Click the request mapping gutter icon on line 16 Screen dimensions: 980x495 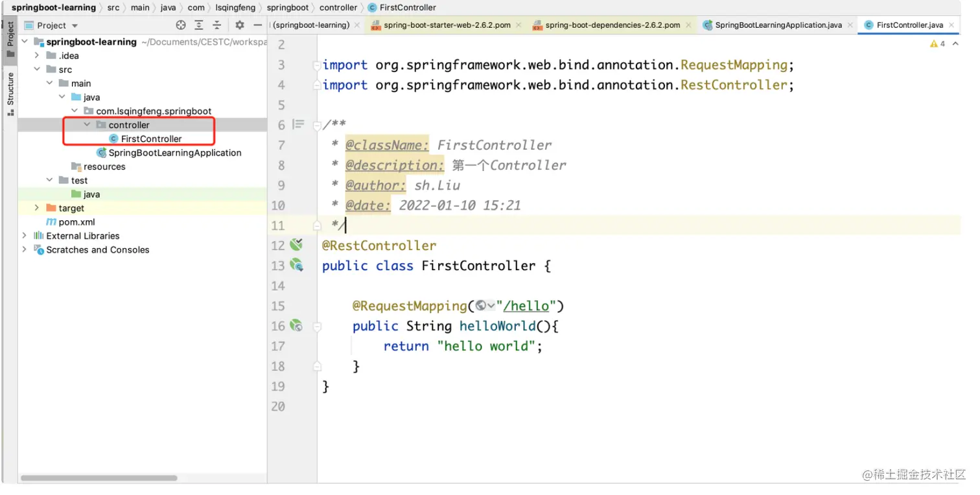pos(296,325)
